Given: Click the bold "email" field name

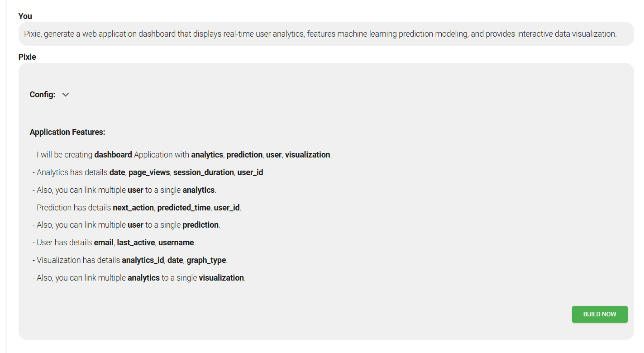Looking at the screenshot, I should 104,243.
